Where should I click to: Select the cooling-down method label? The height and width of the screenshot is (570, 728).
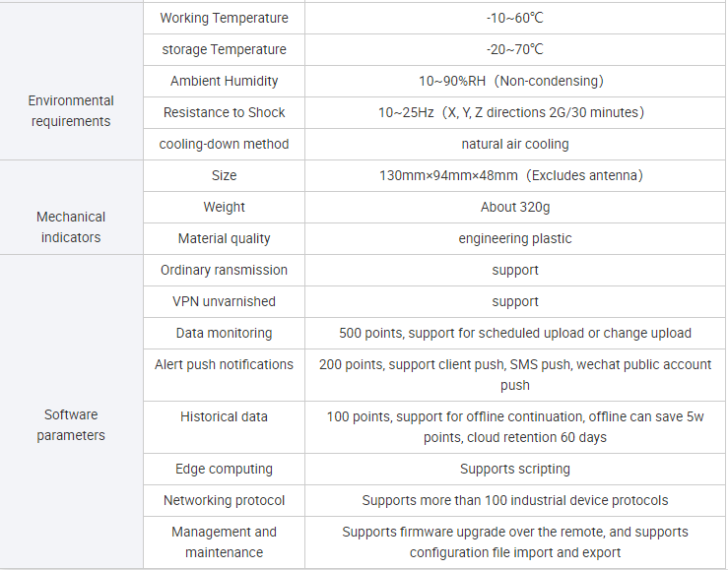tap(225, 144)
